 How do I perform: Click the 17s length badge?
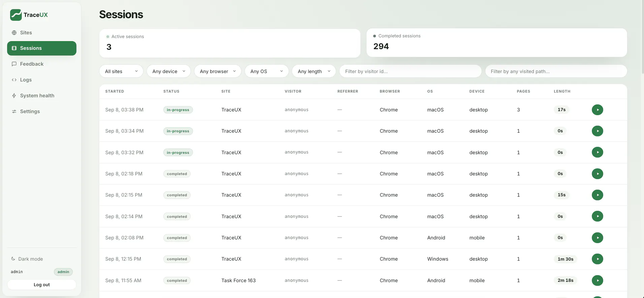pyautogui.click(x=561, y=109)
